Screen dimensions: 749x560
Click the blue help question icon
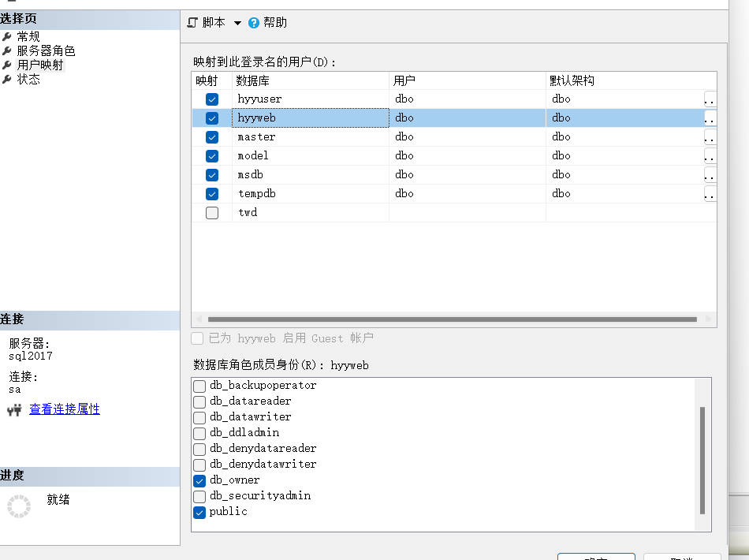point(254,23)
